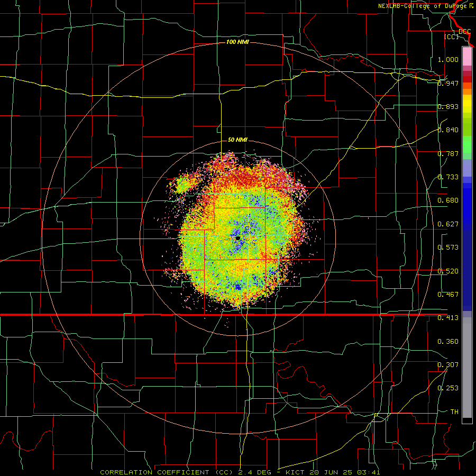This screenshot has height=476, width=476.
Task: Click the [CC] units label above color bar
Action: click(451, 36)
